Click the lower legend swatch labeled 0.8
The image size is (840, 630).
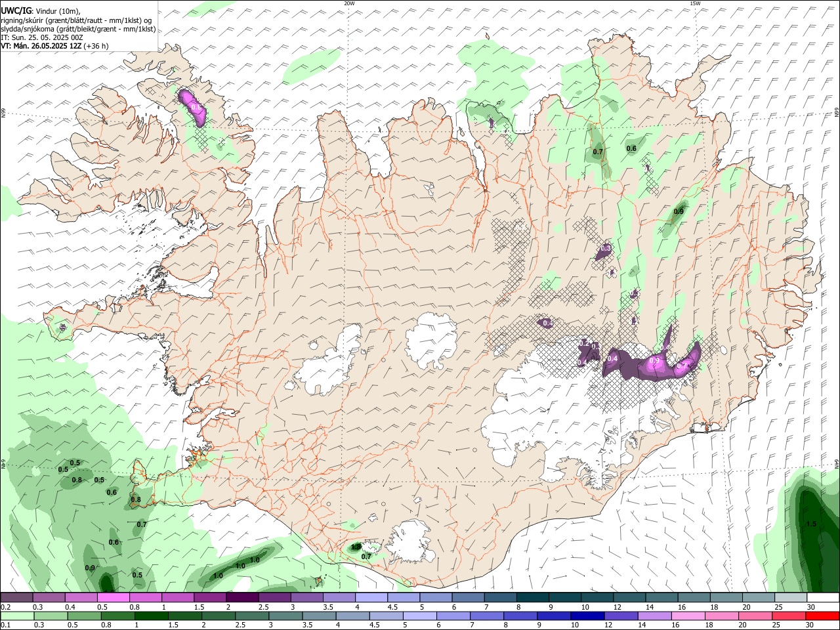pyautogui.click(x=118, y=616)
